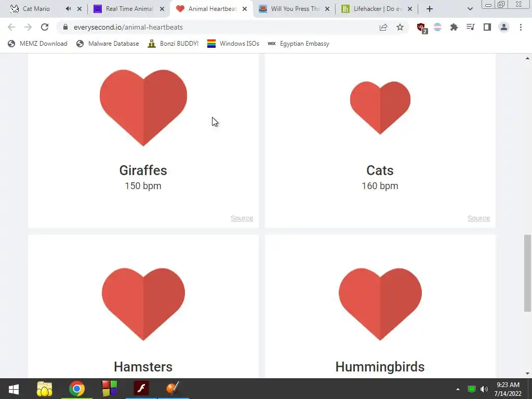The height and width of the screenshot is (399, 532).
Task: Open the uBlock Origin extension icon
Action: pyautogui.click(x=422, y=28)
